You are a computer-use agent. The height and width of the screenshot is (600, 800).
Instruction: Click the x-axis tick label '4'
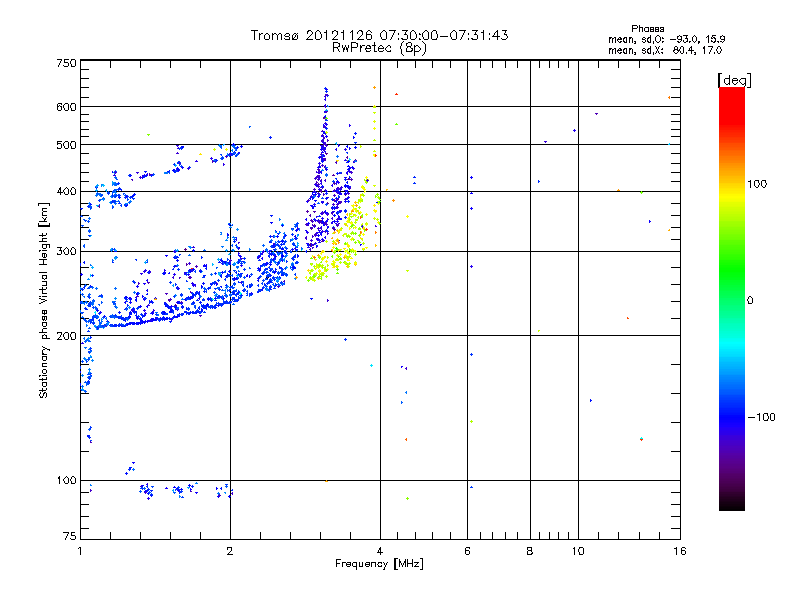[380, 551]
